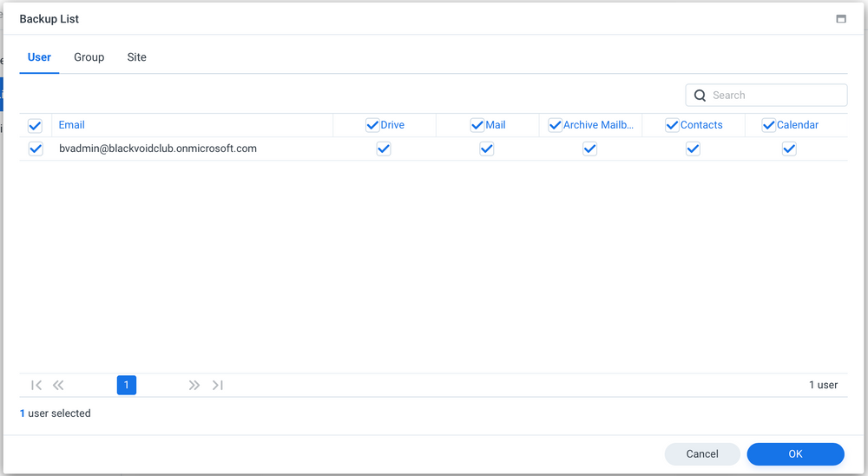The image size is (868, 476).
Task: Toggle the select-all checkbox beside Email header
Action: 35,126
